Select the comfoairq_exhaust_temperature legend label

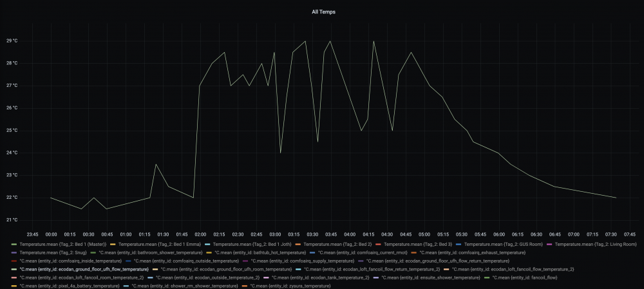pyautogui.click(x=472, y=252)
